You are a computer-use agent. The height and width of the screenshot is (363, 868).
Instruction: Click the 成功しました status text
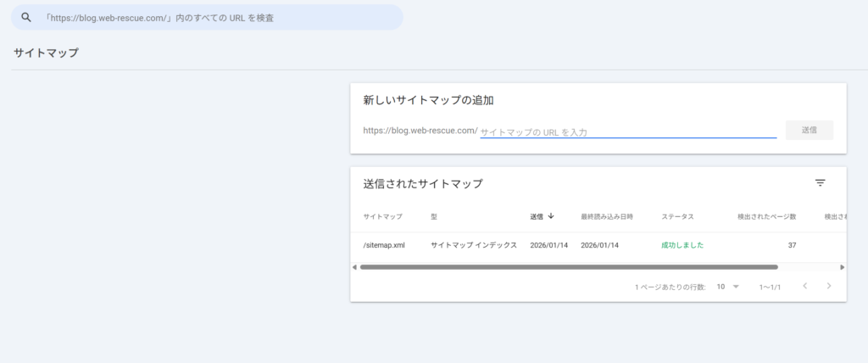tap(682, 245)
